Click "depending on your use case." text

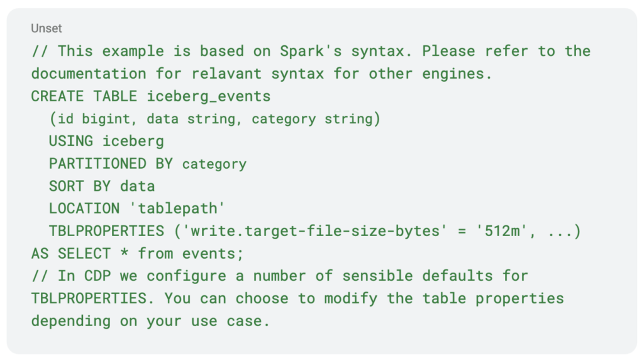150,321
